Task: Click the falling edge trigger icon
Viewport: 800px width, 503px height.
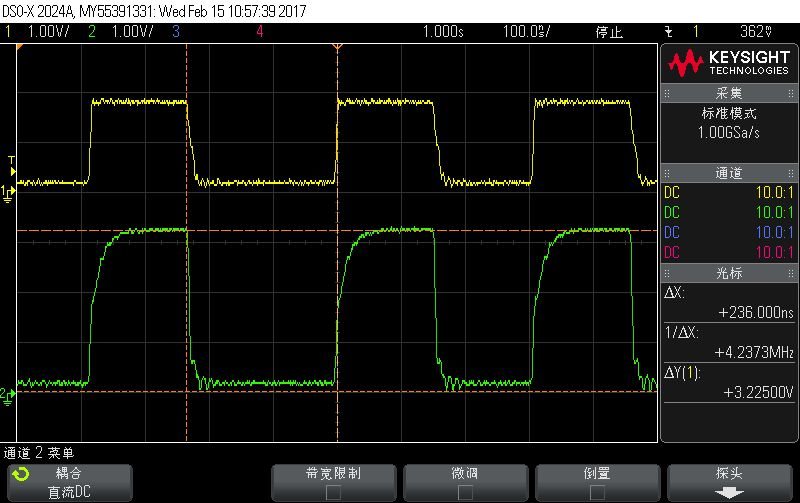Action: (668, 32)
